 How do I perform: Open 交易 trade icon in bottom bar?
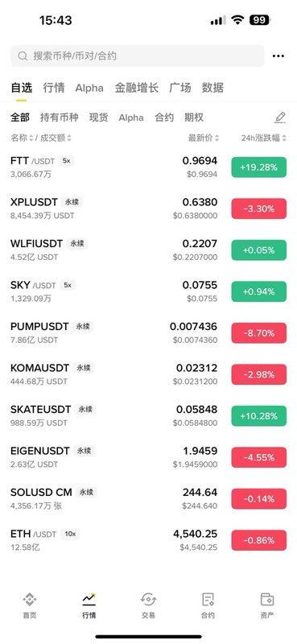tap(148, 600)
